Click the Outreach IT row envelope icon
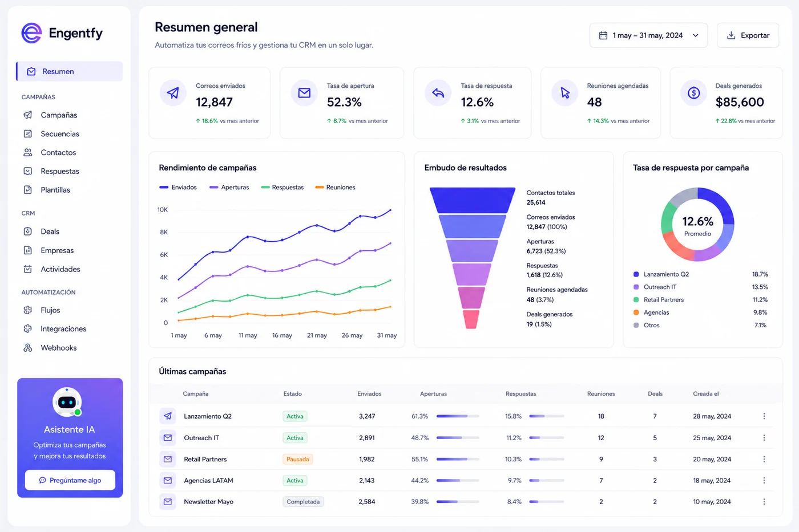 [x=168, y=438]
